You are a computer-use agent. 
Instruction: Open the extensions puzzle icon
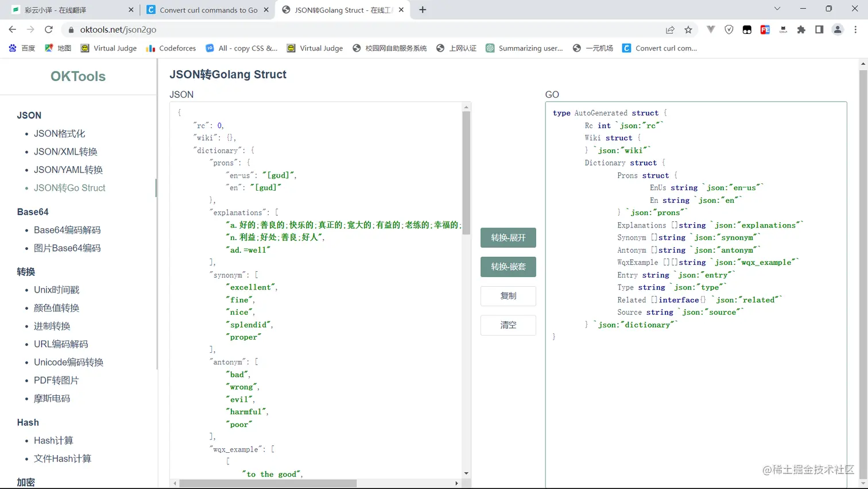pyautogui.click(x=801, y=29)
